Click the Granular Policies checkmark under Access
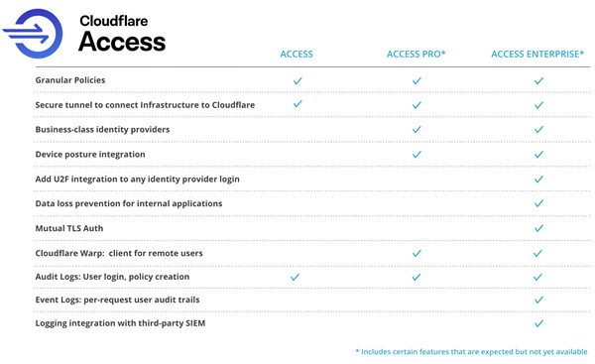Screen dimensions: 595x364 [297, 81]
